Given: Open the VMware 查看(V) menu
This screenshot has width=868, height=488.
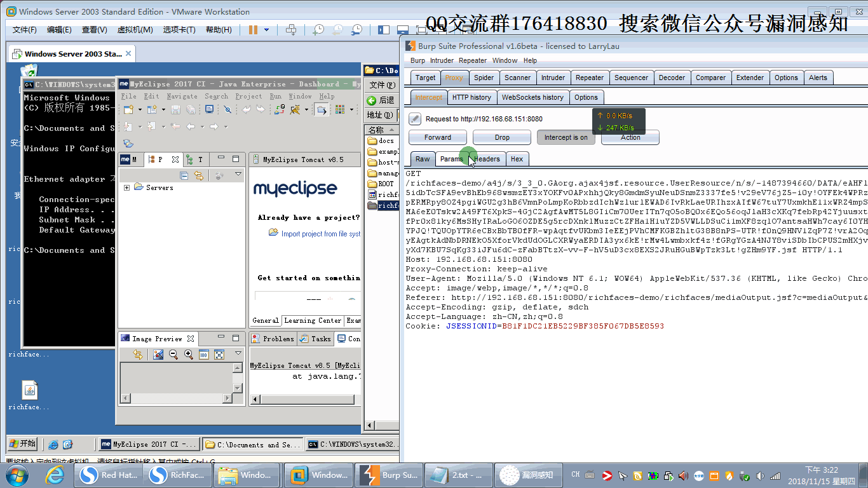Looking at the screenshot, I should click(94, 30).
